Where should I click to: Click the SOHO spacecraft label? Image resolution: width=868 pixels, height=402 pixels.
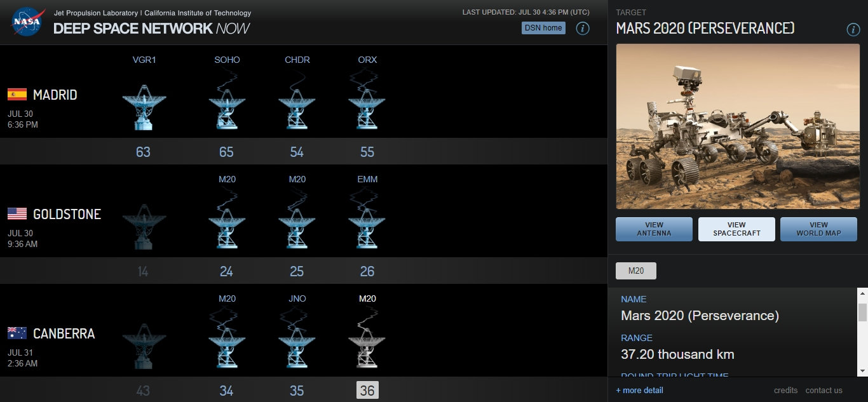(x=227, y=60)
